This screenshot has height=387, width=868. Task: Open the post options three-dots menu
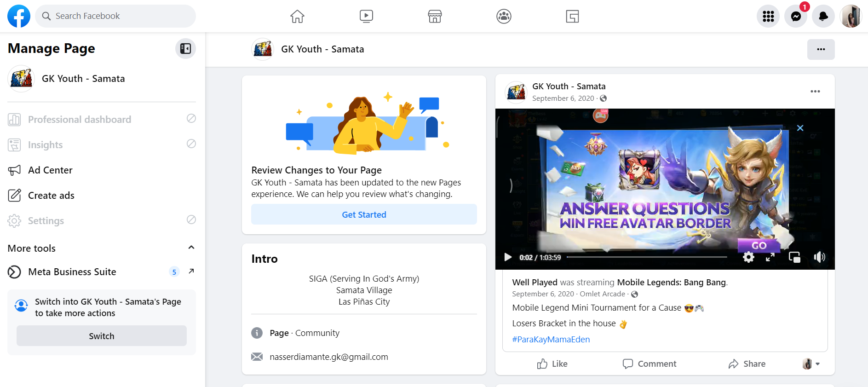coord(815,92)
